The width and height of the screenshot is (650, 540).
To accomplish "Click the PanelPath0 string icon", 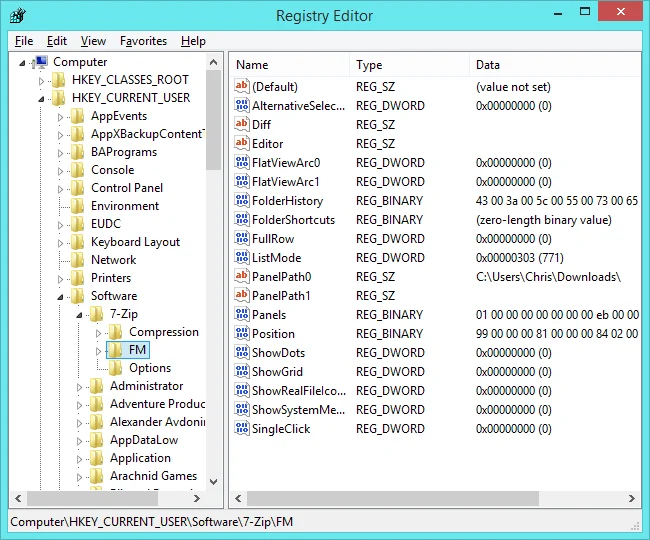I will coord(242,276).
